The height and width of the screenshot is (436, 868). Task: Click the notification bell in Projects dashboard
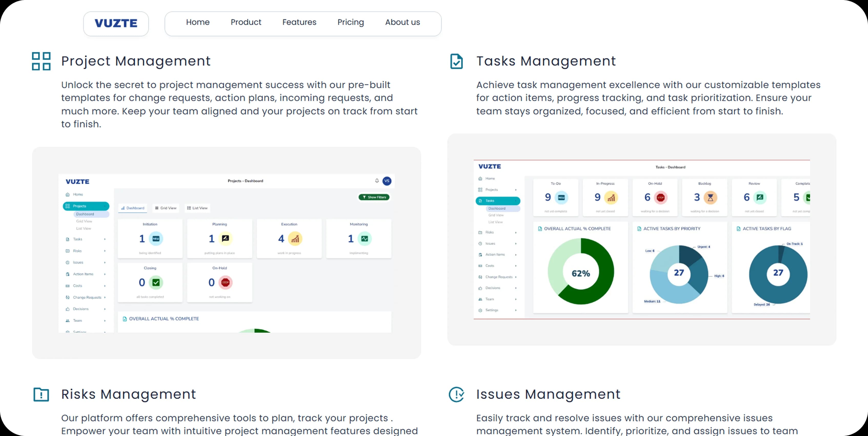coord(377,181)
